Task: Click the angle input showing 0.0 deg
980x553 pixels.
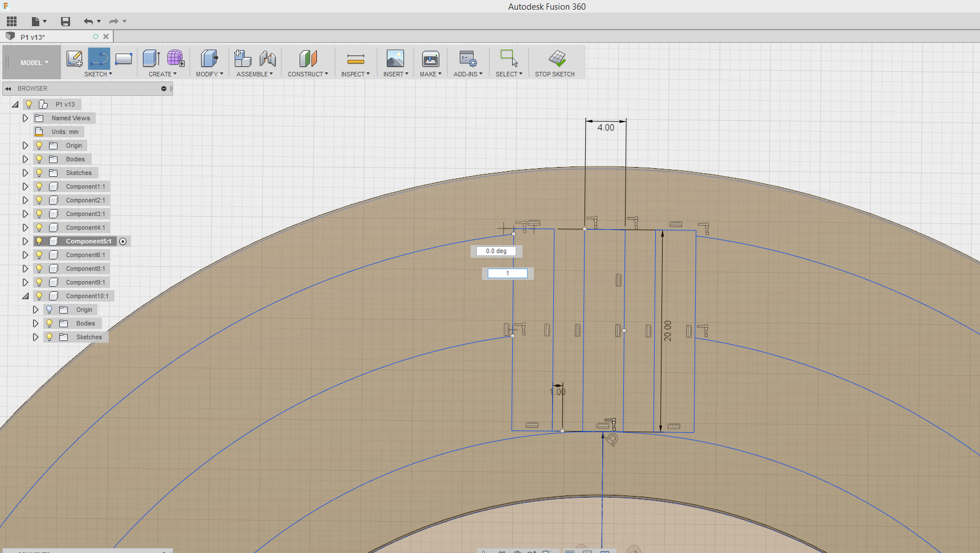Action: (x=496, y=251)
